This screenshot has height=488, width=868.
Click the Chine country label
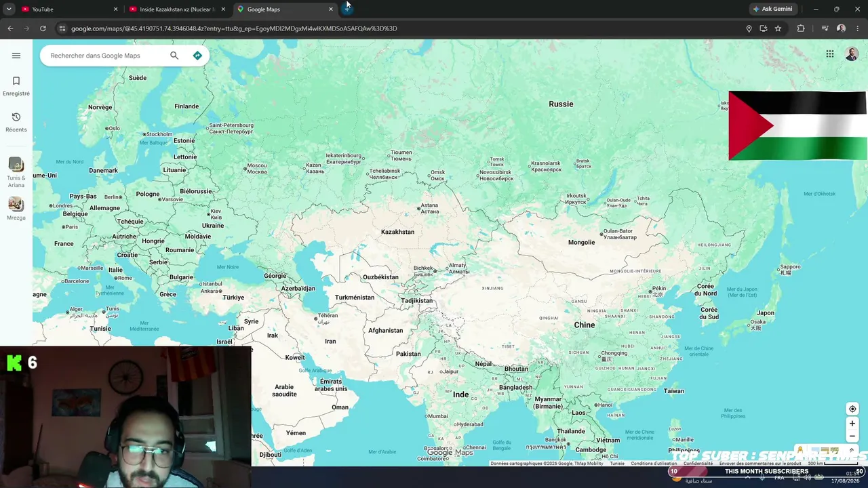[x=585, y=325]
